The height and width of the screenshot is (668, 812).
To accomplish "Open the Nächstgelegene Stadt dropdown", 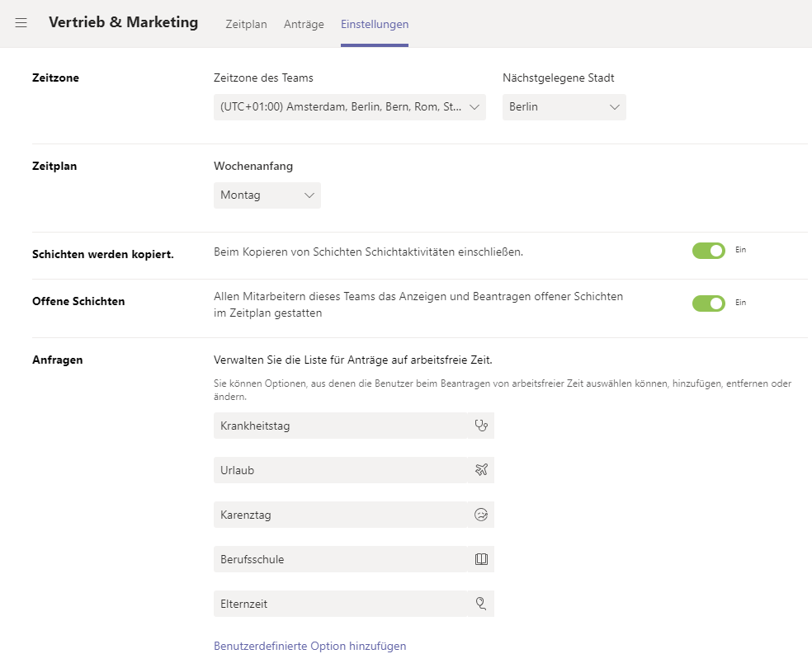I will (x=564, y=107).
